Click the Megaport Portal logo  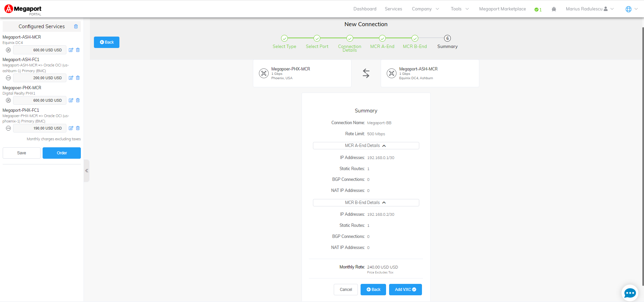point(23,10)
